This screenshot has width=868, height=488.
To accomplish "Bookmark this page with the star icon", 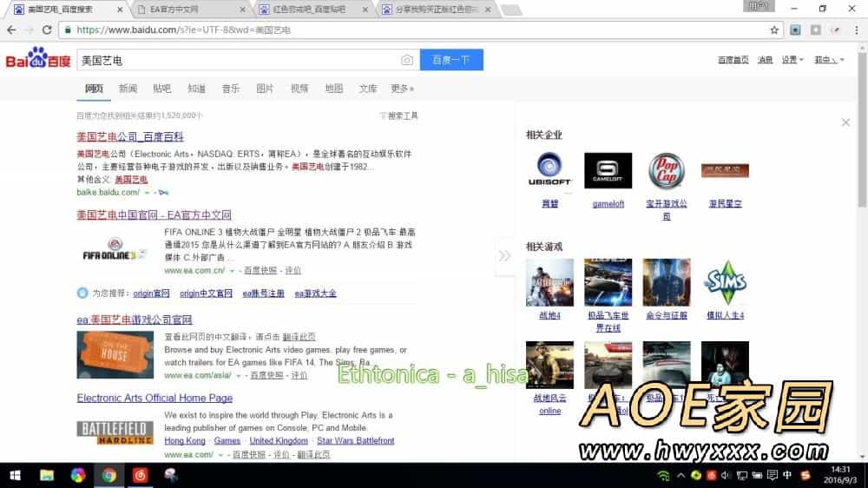I will point(774,30).
